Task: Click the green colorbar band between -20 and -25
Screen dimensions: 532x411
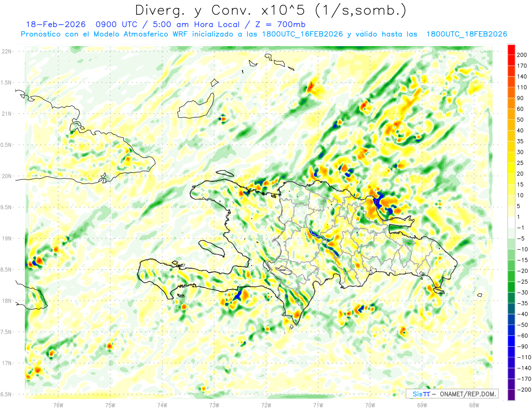Action: pos(511,276)
